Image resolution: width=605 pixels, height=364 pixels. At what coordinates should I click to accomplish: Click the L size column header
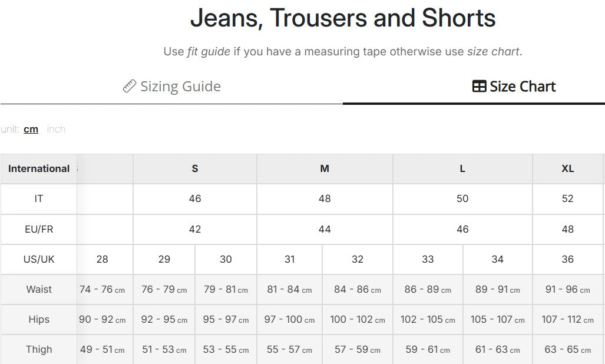[x=462, y=169]
